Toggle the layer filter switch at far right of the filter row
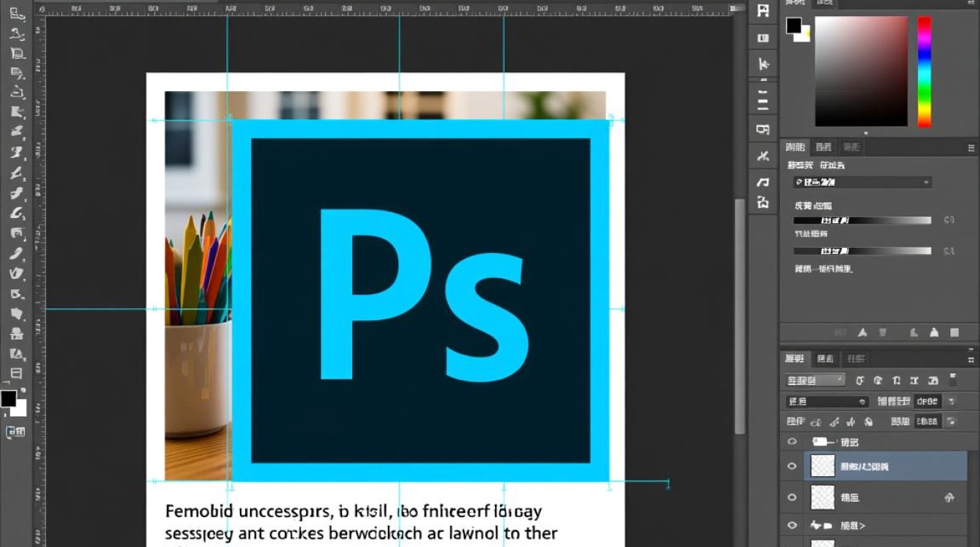The height and width of the screenshot is (547, 980). click(x=953, y=380)
